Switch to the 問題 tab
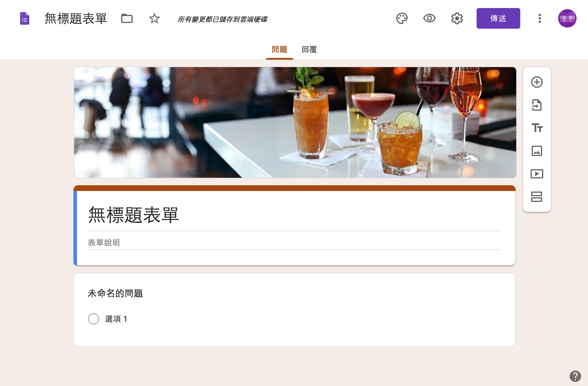The image size is (588, 386). [x=279, y=50]
